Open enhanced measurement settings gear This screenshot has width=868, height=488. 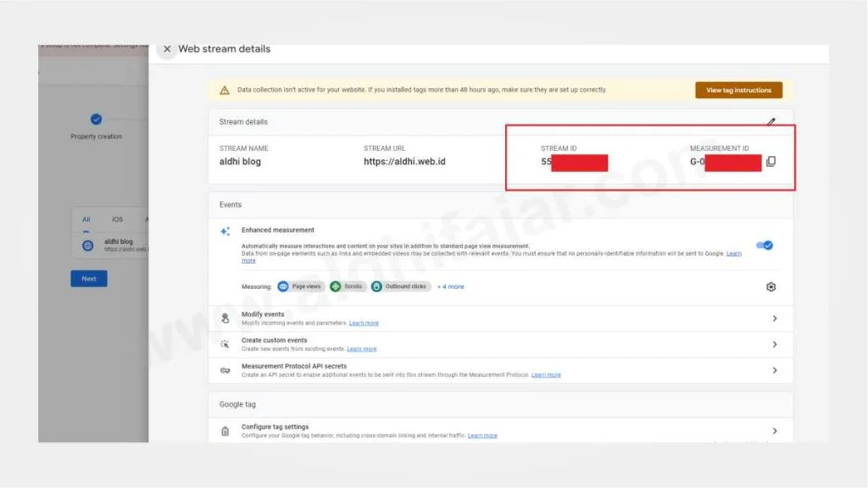[x=771, y=286]
